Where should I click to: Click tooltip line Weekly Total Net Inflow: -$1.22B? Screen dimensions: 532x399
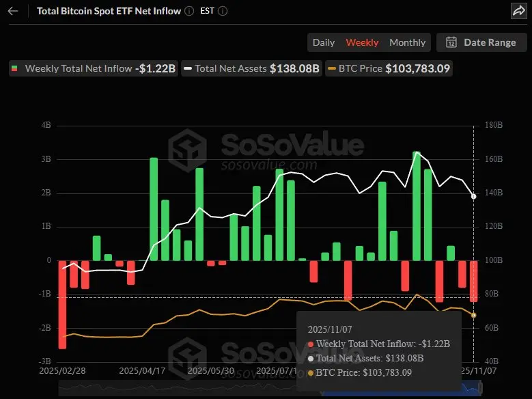378,344
